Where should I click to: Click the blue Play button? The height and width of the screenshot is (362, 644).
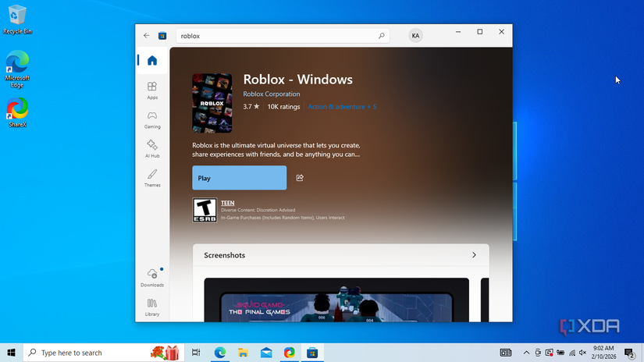click(240, 178)
